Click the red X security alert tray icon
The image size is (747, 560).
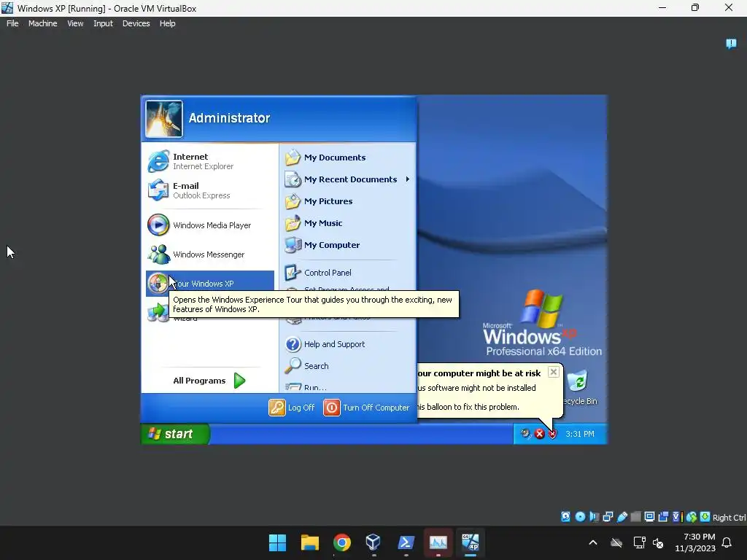(539, 434)
